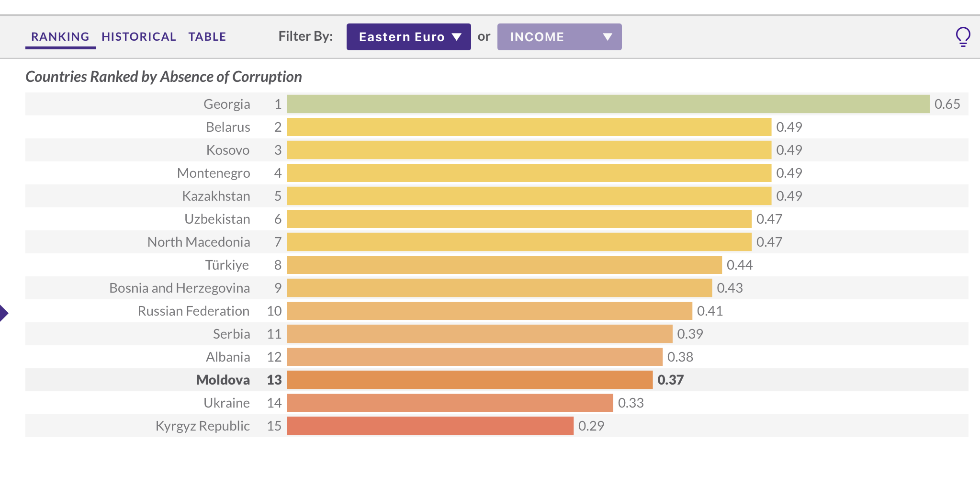Select the Bosnia and Herzegovina label
Viewport: 980px width, 500px height.
pyautogui.click(x=180, y=288)
